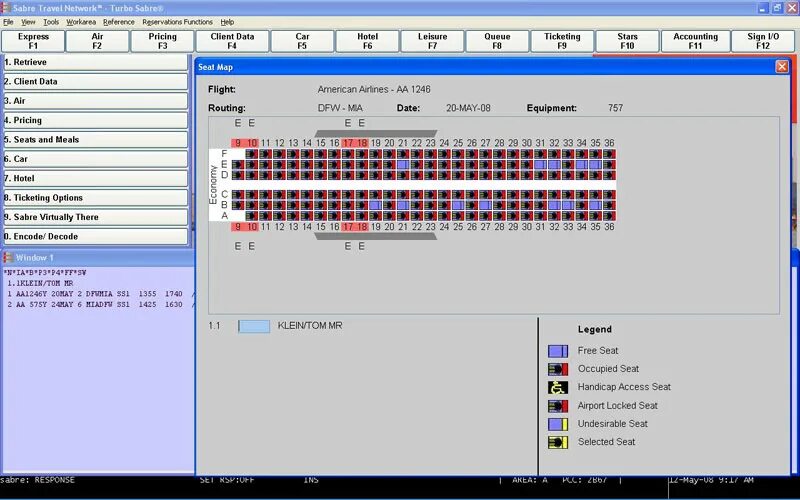Click the AA 575Y 24MAY segment line
This screenshot has height=500, width=800.
pyautogui.click(x=97, y=305)
